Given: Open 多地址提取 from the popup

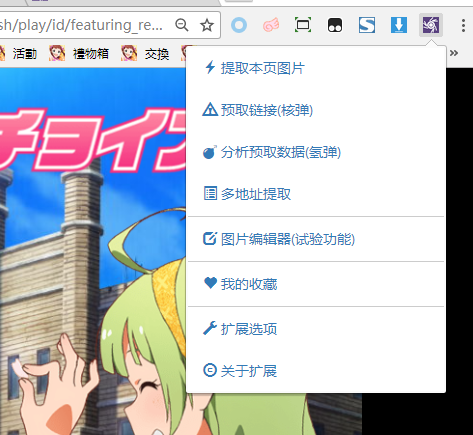Looking at the screenshot, I should (x=316, y=194).
